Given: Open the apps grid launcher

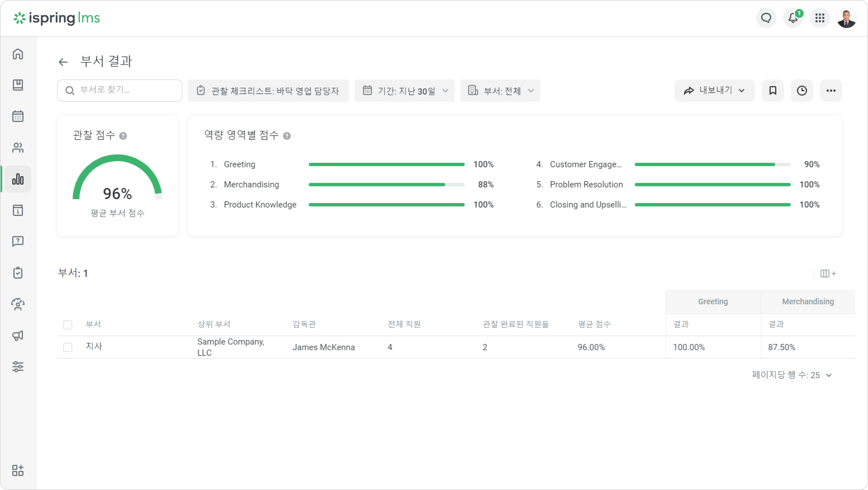Looking at the screenshot, I should [x=820, y=18].
